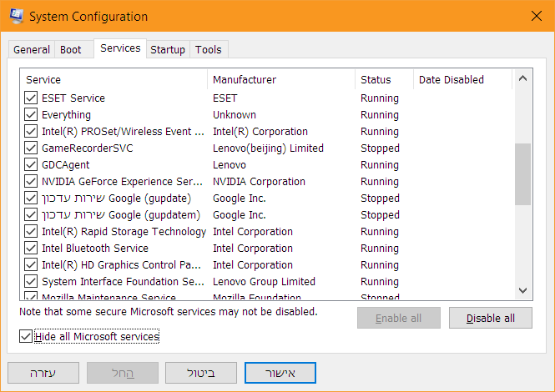This screenshot has height=392, width=555.
Task: Toggle Hide all Microsoft services checkbox
Action: (x=26, y=336)
